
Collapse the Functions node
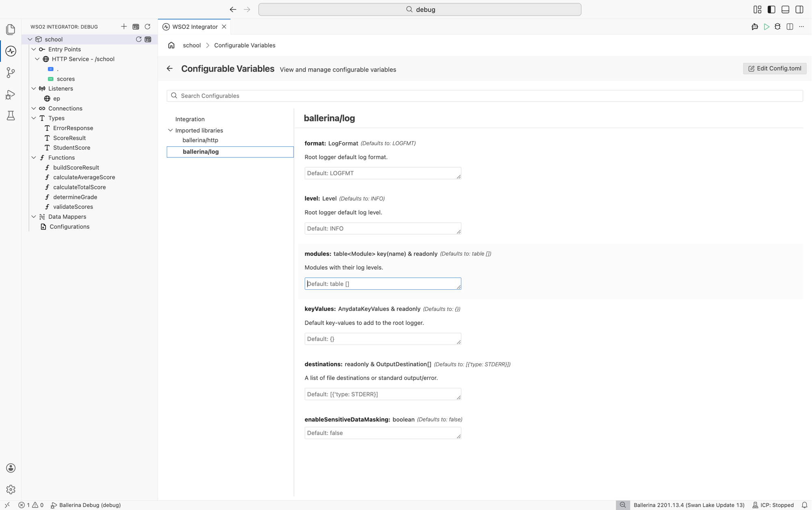[34, 158]
